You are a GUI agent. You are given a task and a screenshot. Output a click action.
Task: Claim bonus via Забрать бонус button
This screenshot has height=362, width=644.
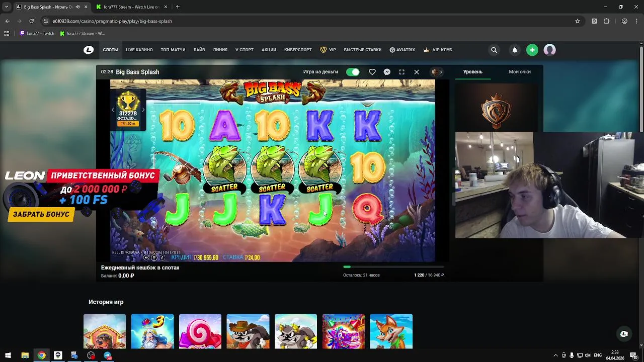point(41,214)
